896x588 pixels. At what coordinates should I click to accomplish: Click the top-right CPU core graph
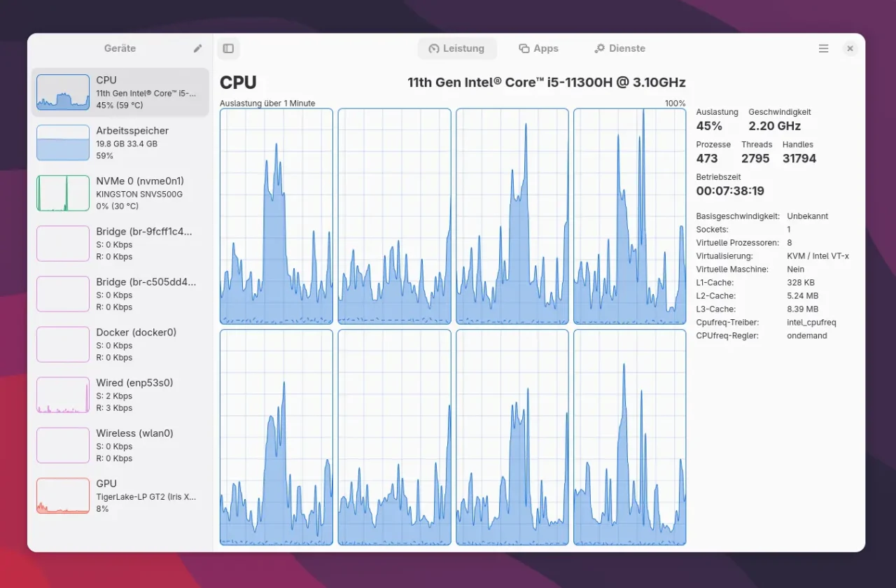point(629,216)
